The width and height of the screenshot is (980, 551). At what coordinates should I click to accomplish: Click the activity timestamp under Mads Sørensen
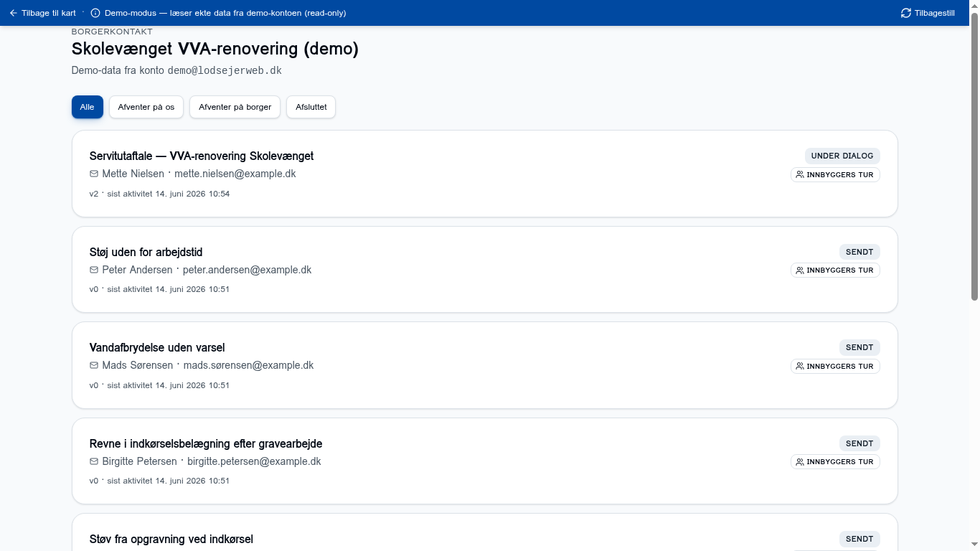tap(159, 385)
